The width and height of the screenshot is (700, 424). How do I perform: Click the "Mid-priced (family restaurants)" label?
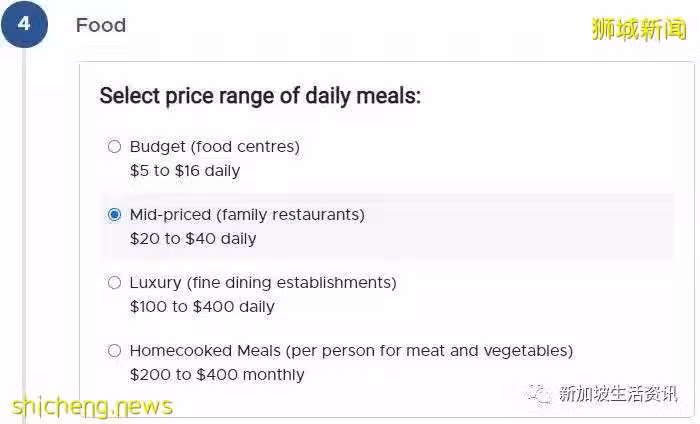(247, 215)
